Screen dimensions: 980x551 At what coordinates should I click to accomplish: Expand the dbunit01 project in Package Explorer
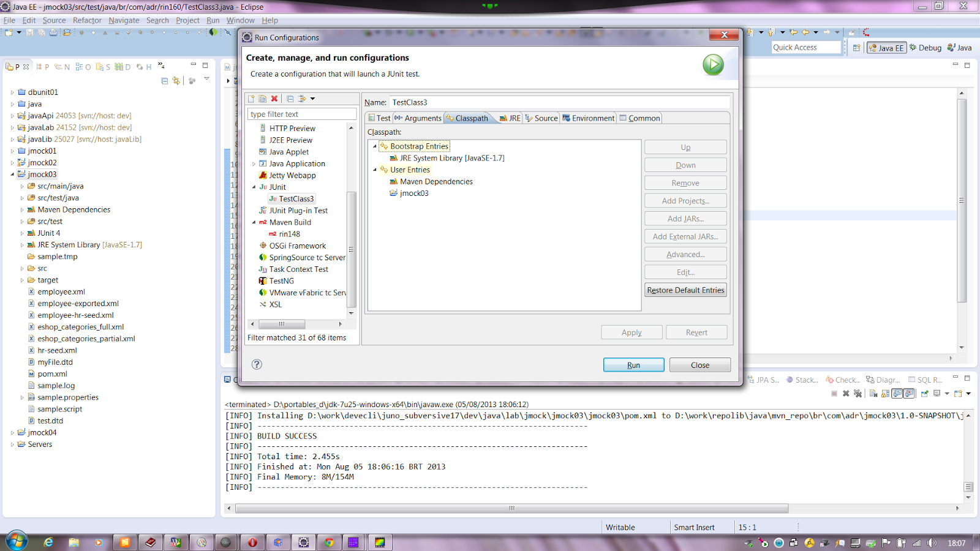[x=12, y=92]
